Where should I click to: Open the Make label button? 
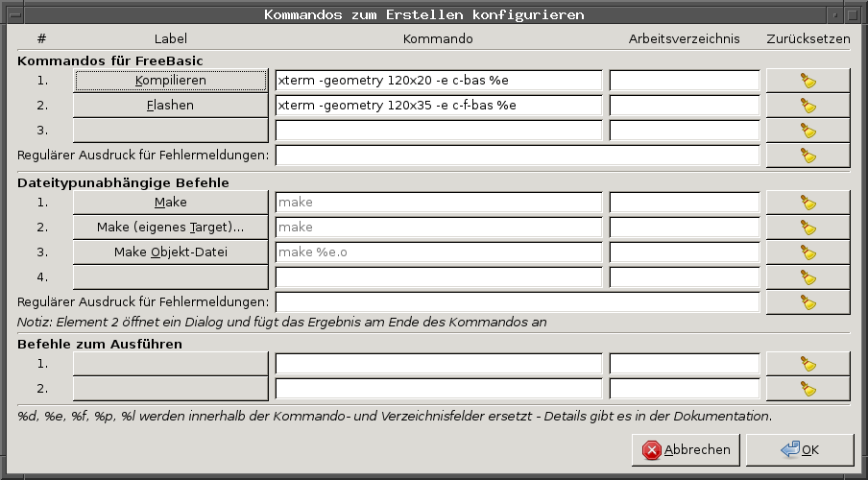pos(171,203)
